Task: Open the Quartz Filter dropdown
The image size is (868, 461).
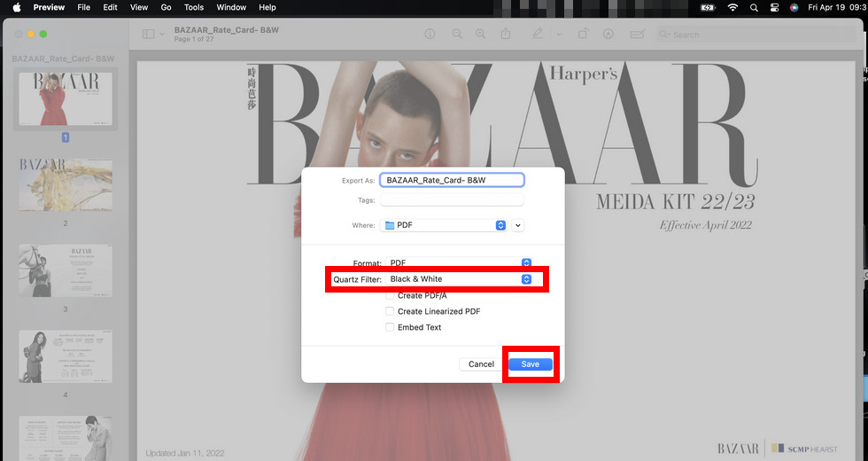Action: [x=459, y=279]
